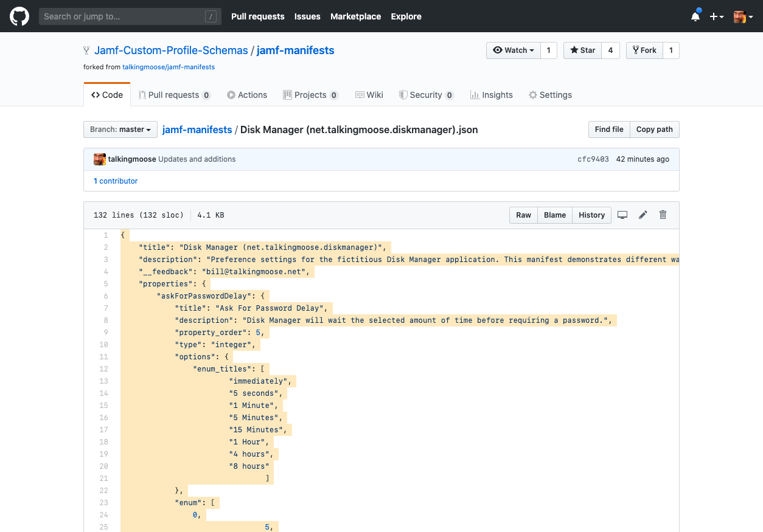Click the "8 hours" string in code
The width and height of the screenshot is (763, 532).
pos(249,466)
